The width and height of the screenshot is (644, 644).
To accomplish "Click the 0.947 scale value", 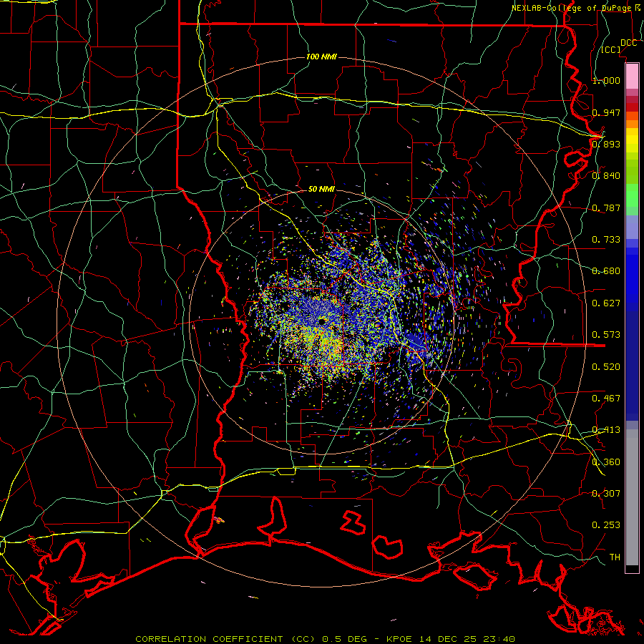I will 606,112.
